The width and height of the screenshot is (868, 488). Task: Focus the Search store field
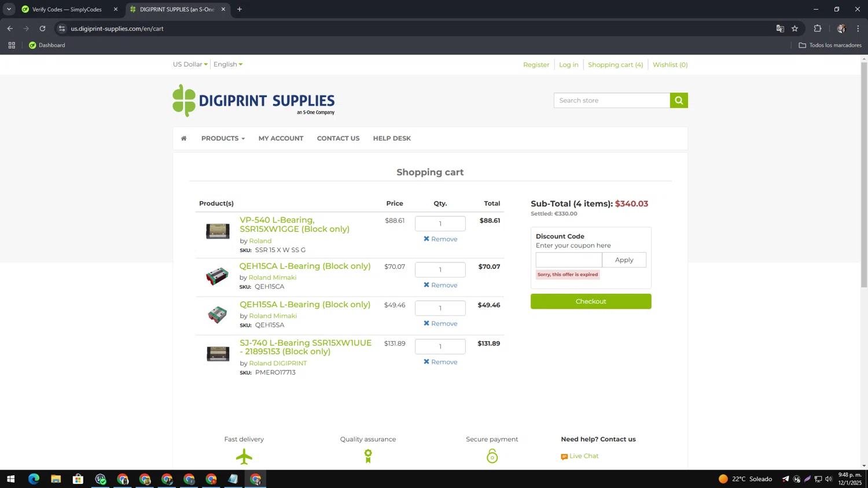pos(612,100)
